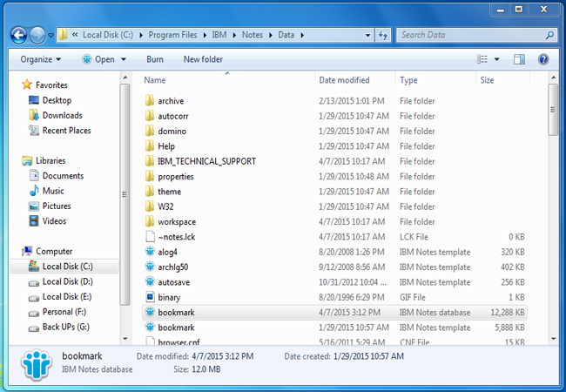Sort files by the Size column
566x392 pixels.
point(487,80)
